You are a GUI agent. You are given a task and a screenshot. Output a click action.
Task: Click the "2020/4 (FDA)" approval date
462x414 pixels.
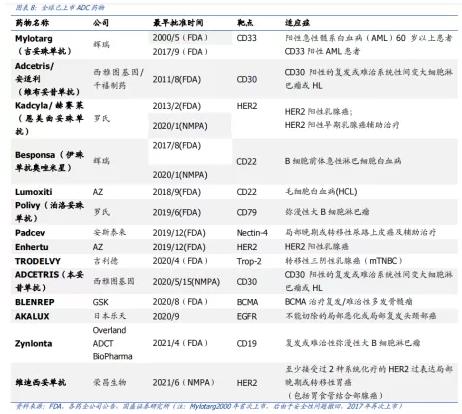180,261
